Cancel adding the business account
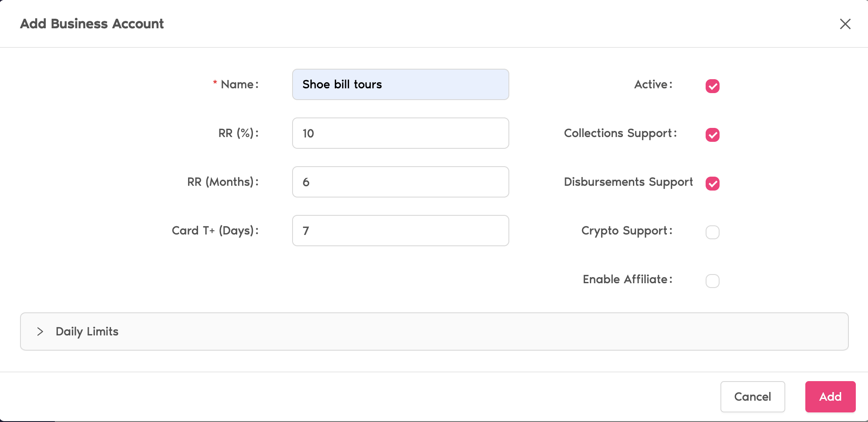The height and width of the screenshot is (422, 868). click(x=752, y=397)
